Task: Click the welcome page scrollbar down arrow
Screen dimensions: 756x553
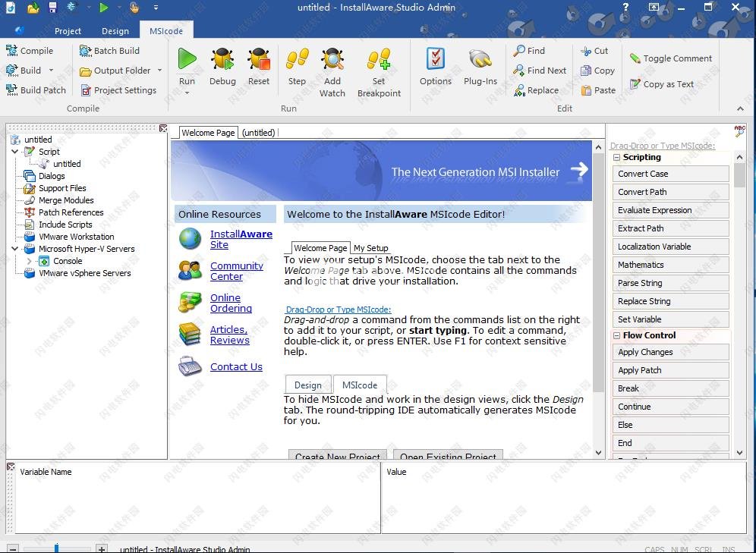Action: point(598,453)
